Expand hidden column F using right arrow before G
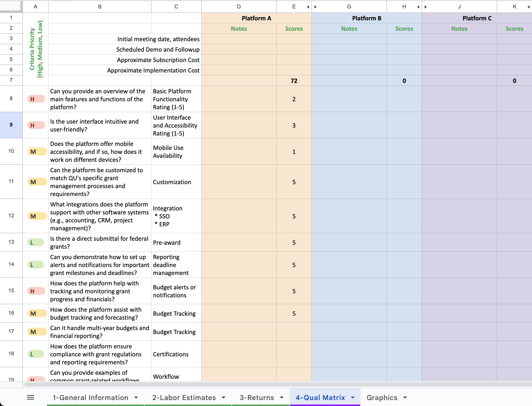 click(315, 7)
